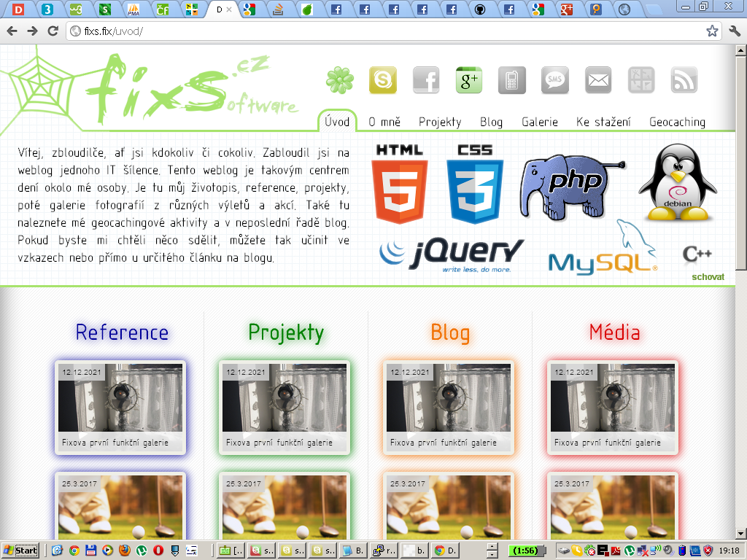Click the battery indicator showing 1:56
747x560 pixels.
point(527,551)
